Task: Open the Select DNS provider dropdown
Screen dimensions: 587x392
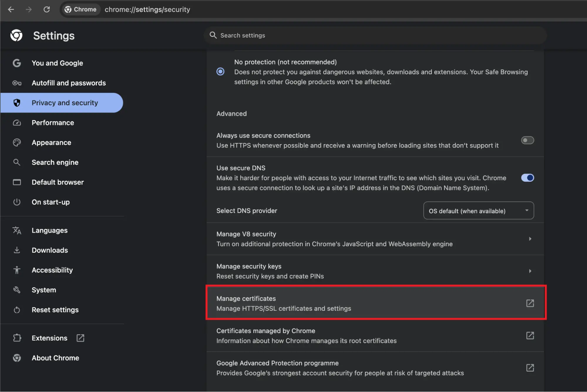Action: point(478,211)
